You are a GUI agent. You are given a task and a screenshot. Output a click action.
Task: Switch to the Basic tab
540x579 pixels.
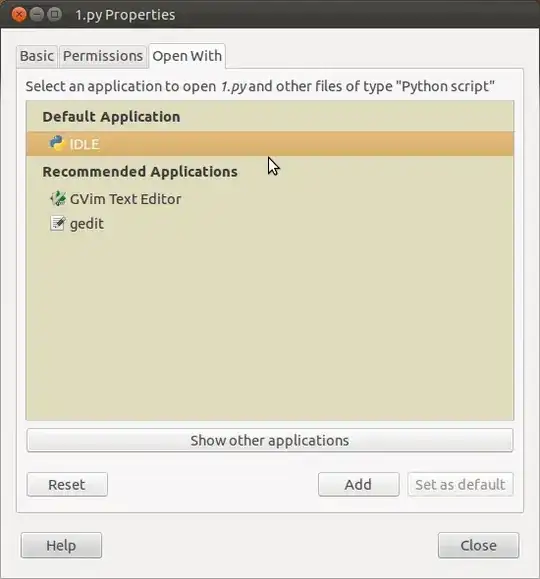click(x=37, y=56)
